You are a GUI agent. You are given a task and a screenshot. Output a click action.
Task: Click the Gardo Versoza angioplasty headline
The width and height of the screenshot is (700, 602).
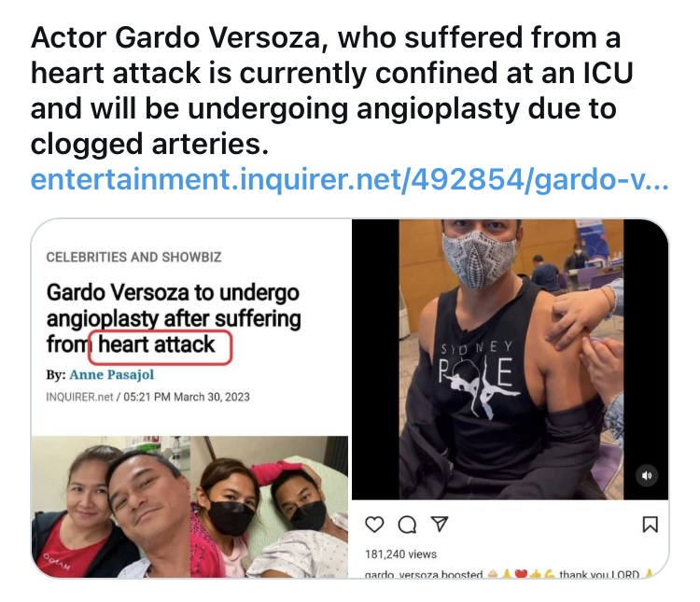tap(174, 319)
